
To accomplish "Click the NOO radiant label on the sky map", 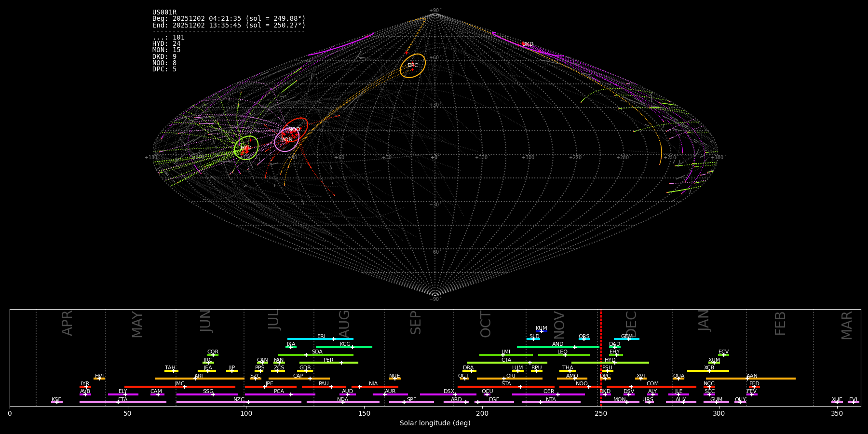I will coord(294,129).
